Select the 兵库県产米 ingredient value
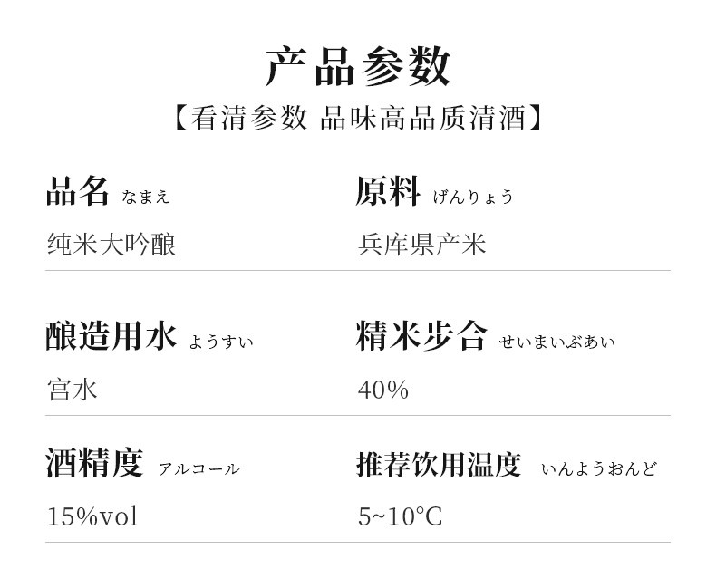This screenshot has height=588, width=716. 422,245
